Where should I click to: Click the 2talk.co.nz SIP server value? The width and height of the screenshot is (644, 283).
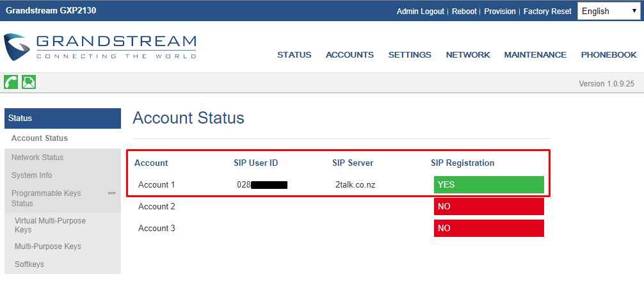click(x=355, y=185)
